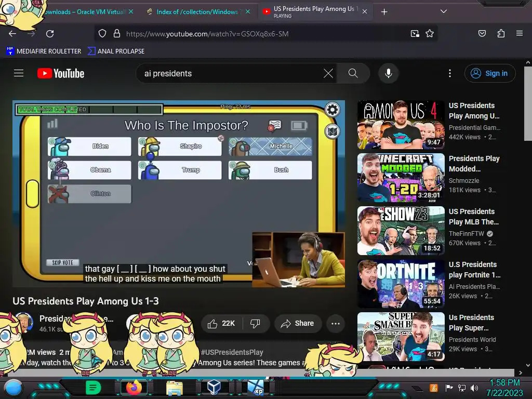Click the video player frame
This screenshot has height=399, width=532.
(179, 194)
